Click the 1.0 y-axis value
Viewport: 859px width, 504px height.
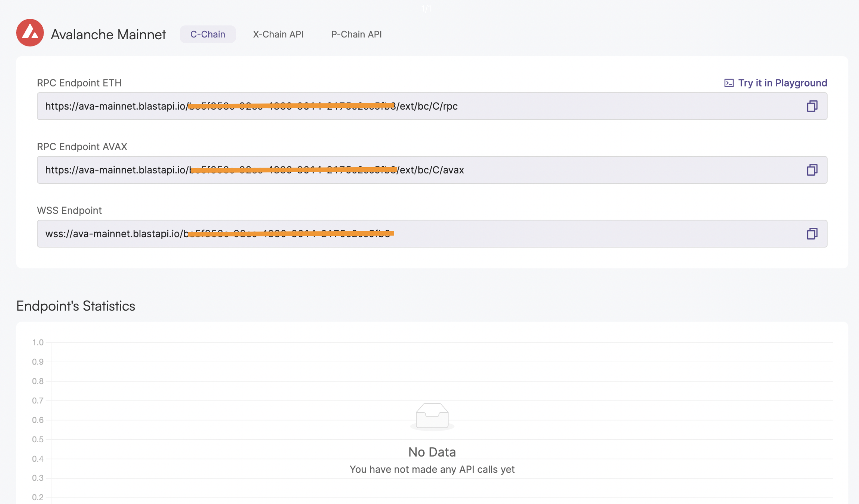point(38,342)
